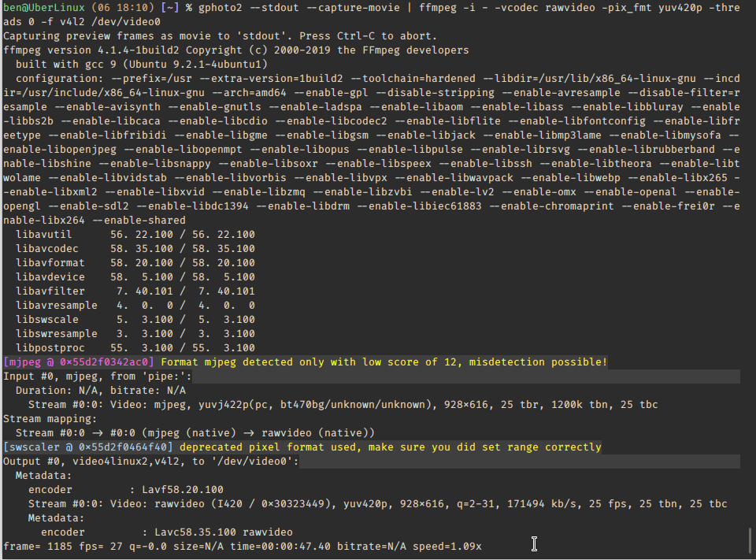Click the 'ffmpeg version 4.1.4-1build2' text

[91, 50]
